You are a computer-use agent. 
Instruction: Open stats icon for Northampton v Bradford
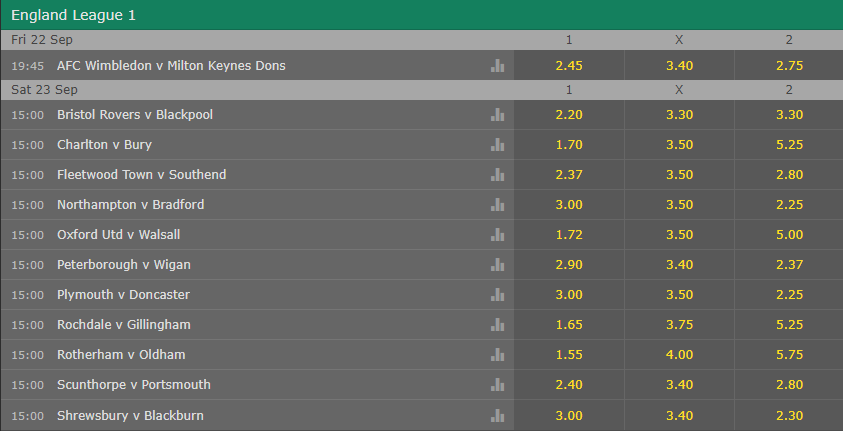point(497,205)
